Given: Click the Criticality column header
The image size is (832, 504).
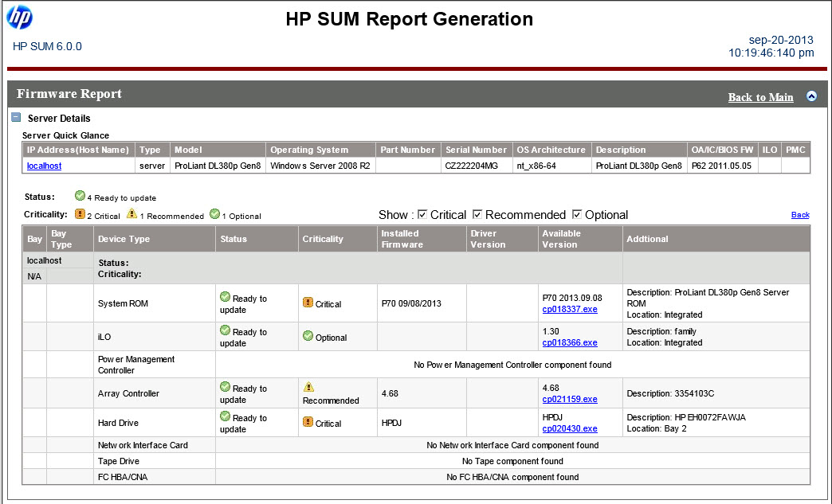Looking at the screenshot, I should (337, 239).
